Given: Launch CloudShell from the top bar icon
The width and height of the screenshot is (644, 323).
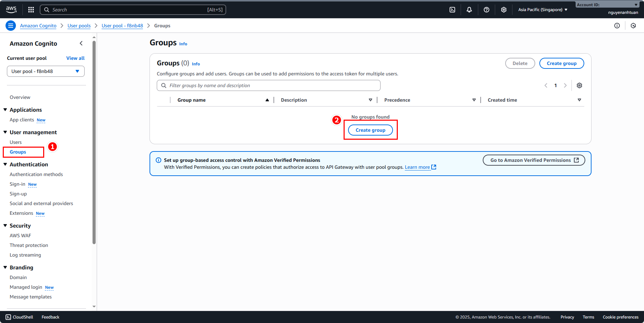Looking at the screenshot, I should tap(452, 10).
